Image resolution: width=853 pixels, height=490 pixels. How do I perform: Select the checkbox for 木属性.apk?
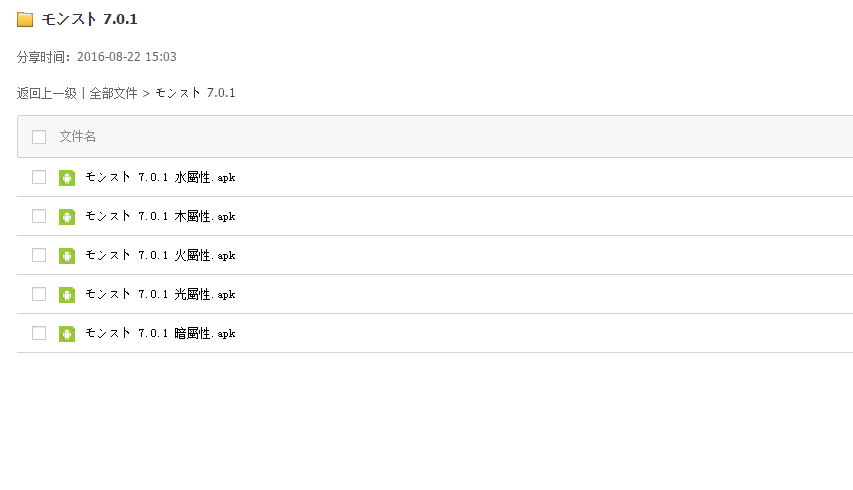pos(39,217)
